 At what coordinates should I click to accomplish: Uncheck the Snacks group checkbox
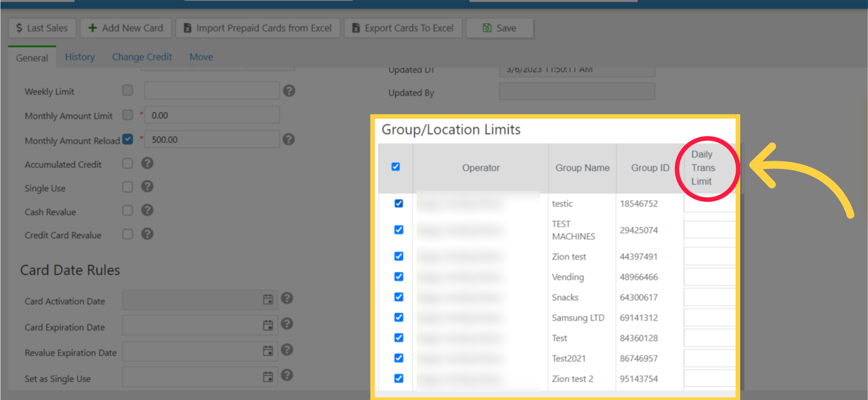(399, 297)
